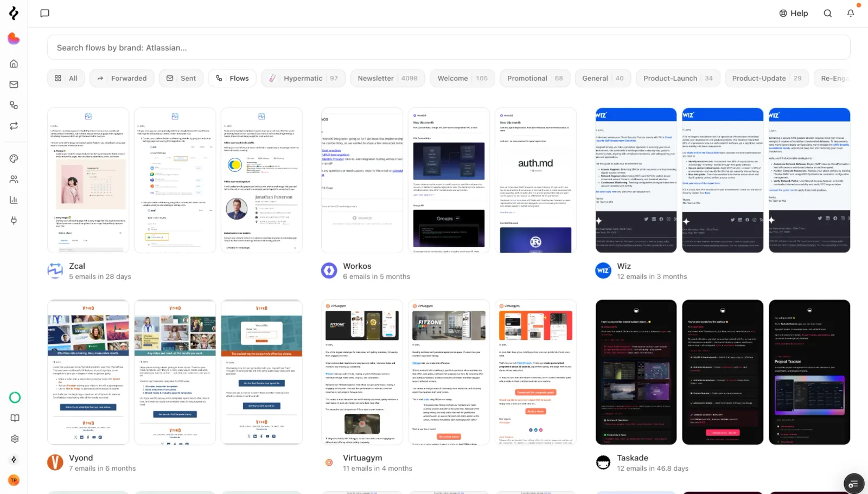Open the Zcal brand name link
This screenshot has width=868, height=494.
[x=77, y=266]
